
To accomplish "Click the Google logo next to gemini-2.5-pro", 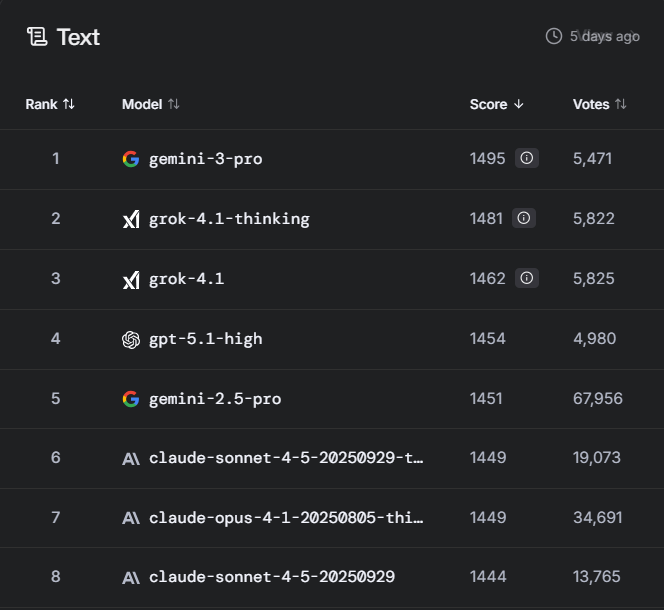I will [x=131, y=399].
